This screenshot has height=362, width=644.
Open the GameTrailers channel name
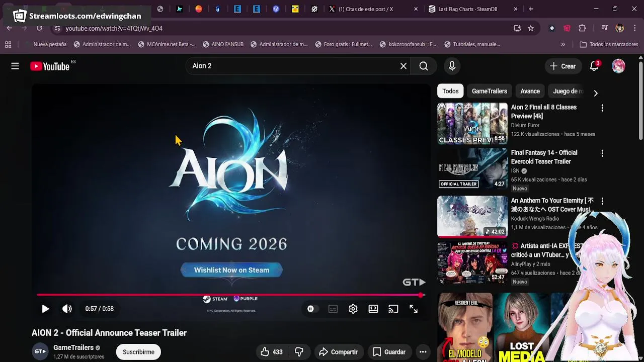coord(73,347)
